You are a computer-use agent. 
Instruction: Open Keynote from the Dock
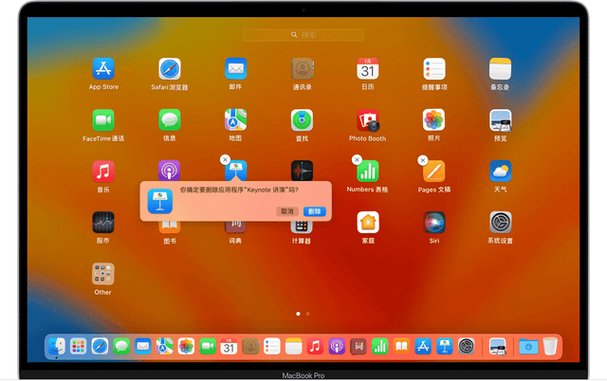pyautogui.click(x=444, y=346)
